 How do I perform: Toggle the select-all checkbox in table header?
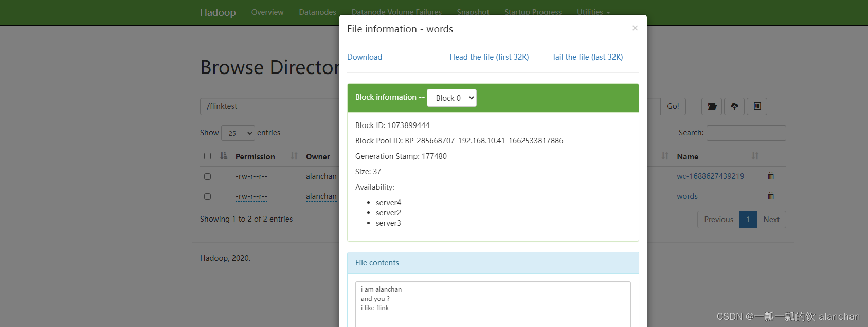coord(207,156)
